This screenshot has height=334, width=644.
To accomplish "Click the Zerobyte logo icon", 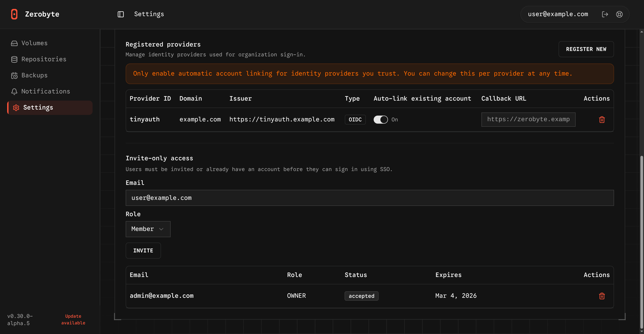I will pos(14,14).
